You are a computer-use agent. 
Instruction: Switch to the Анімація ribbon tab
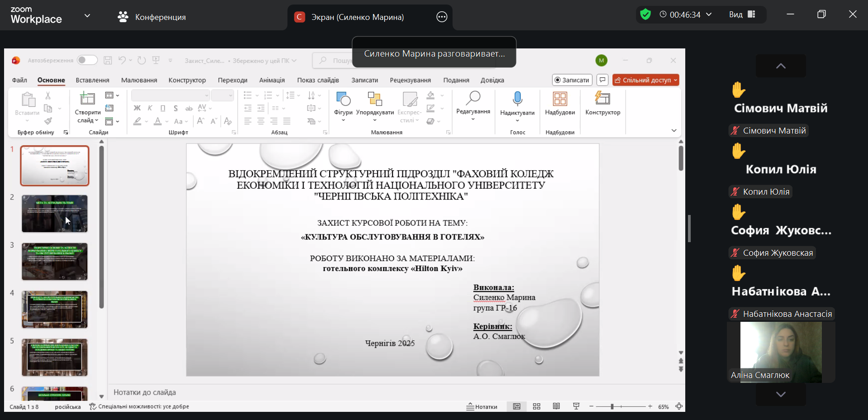[272, 80]
